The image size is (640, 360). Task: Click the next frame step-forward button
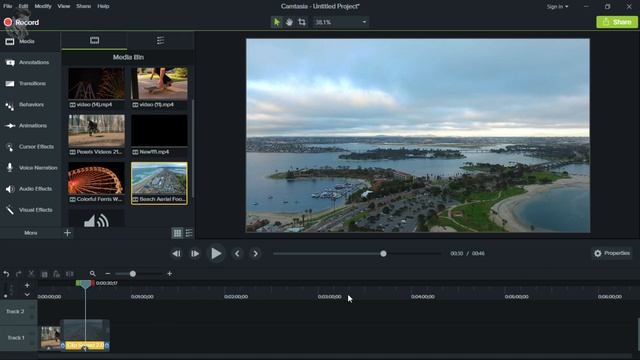coord(195,253)
